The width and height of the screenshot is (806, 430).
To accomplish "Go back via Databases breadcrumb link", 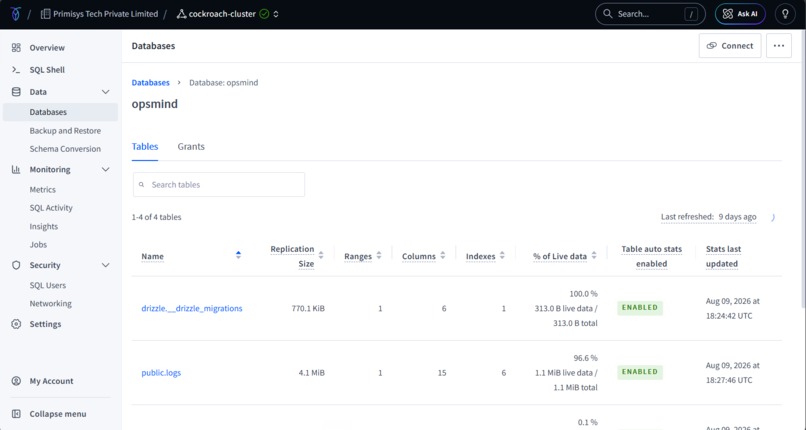I will [x=151, y=83].
